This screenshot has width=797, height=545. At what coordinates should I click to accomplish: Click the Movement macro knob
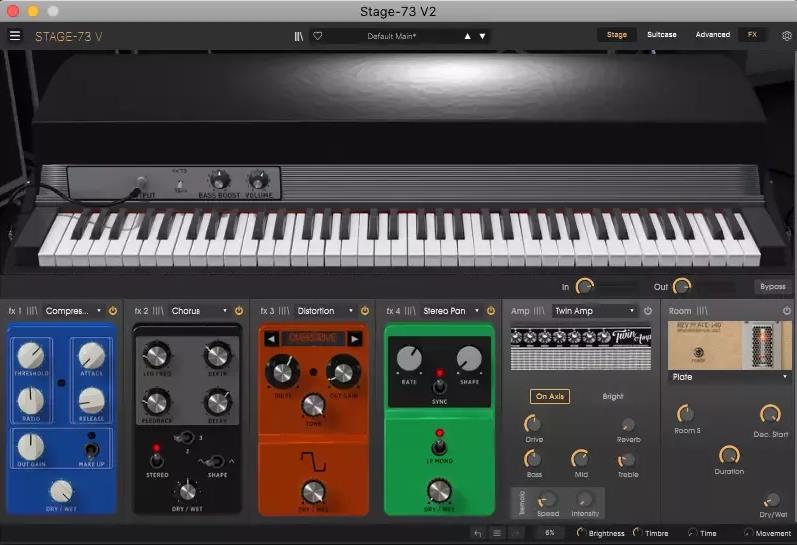(748, 533)
